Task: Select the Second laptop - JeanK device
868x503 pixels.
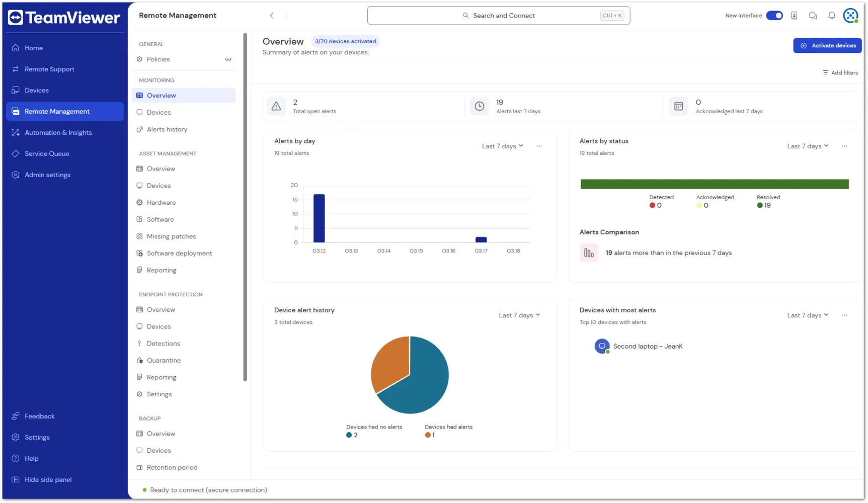Action: [x=639, y=346]
